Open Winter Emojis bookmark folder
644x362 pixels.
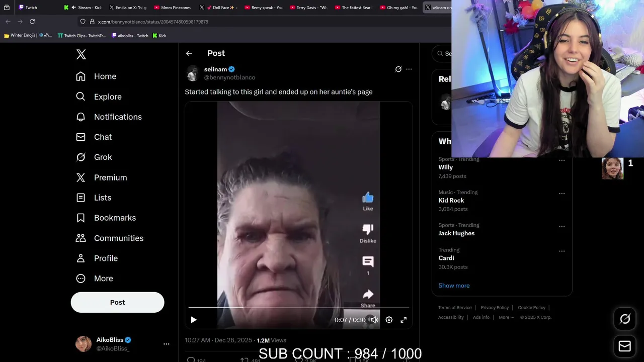[x=28, y=36]
